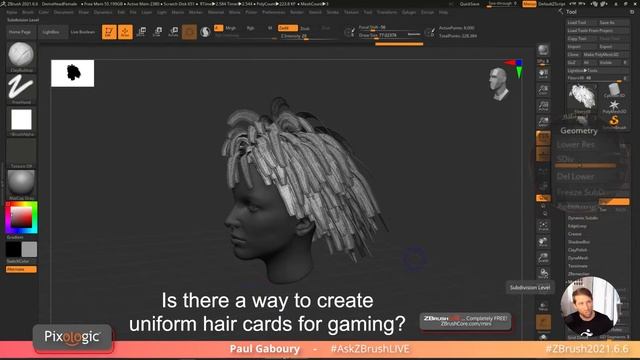Expand the EdgeLoop subsection
Screen dimensions: 640x360
(x=577, y=226)
